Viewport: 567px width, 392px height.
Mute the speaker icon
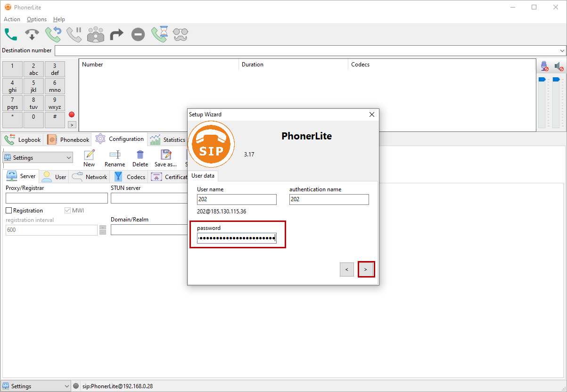[559, 66]
